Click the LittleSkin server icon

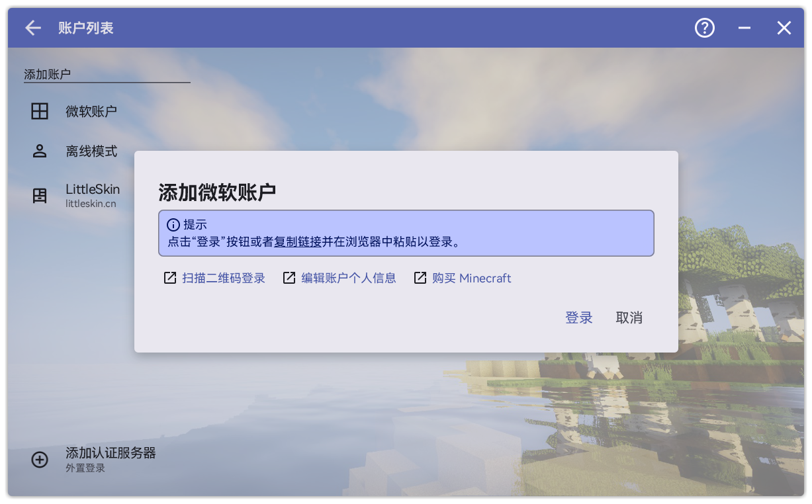(40, 196)
